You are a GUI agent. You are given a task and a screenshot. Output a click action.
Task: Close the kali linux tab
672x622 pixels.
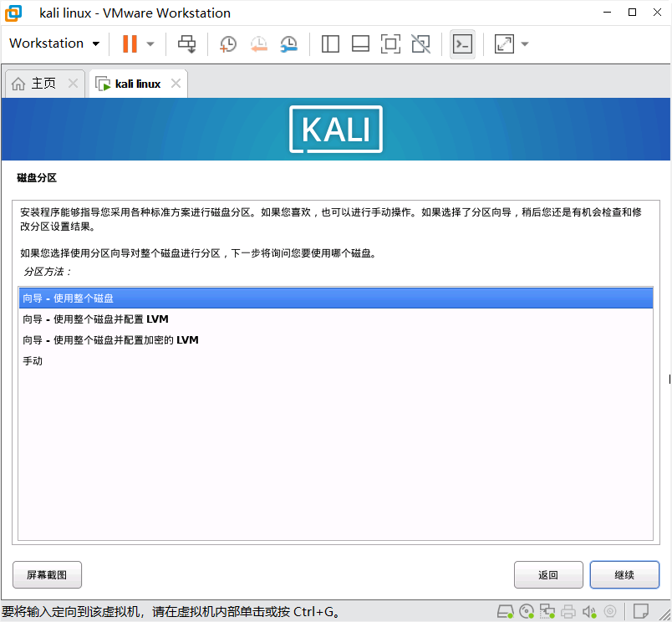pyautogui.click(x=176, y=83)
